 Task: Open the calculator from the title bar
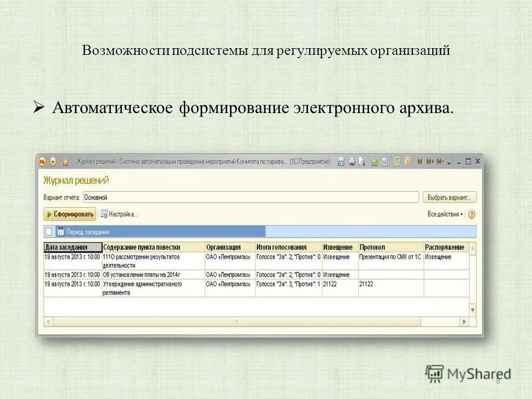(x=397, y=161)
